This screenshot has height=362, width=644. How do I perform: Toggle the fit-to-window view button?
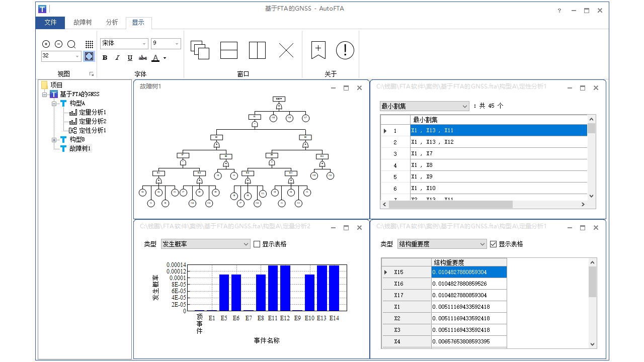point(89,56)
